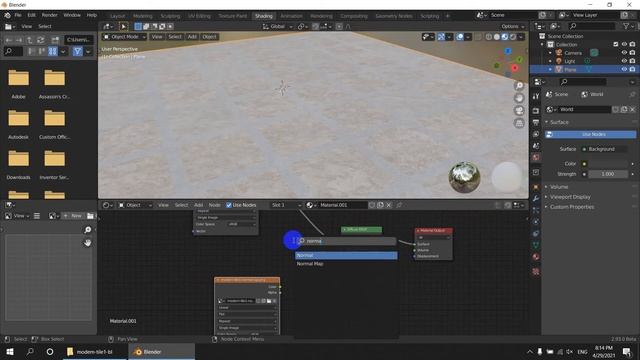Expand the Volume panel in World properties
Image resolution: width=640 pixels, height=360 pixels.
(559, 187)
